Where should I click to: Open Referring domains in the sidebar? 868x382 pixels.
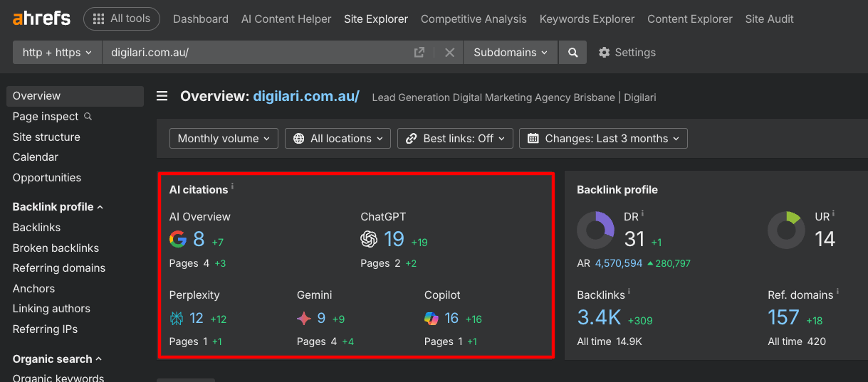59,267
